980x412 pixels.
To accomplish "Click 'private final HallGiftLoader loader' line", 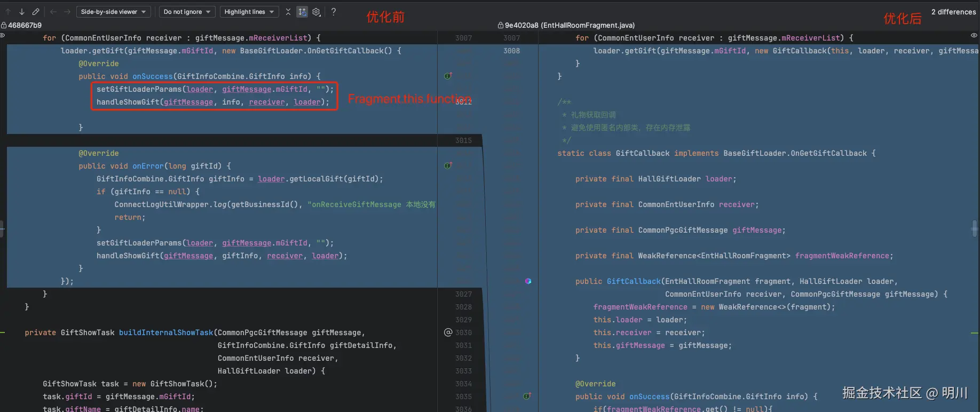I will pyautogui.click(x=655, y=179).
